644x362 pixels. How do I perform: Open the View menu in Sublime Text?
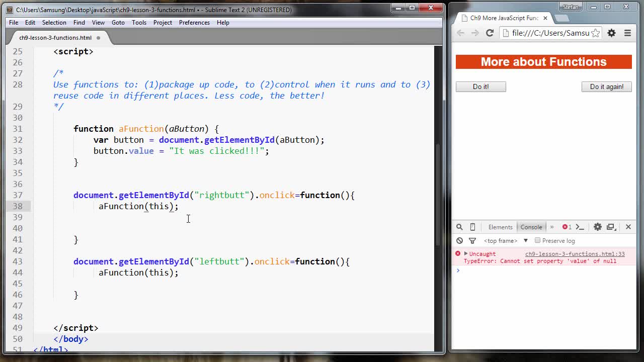tap(98, 23)
